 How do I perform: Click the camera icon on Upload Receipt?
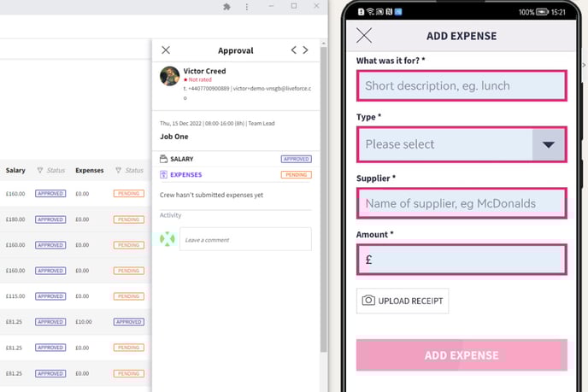coord(368,300)
